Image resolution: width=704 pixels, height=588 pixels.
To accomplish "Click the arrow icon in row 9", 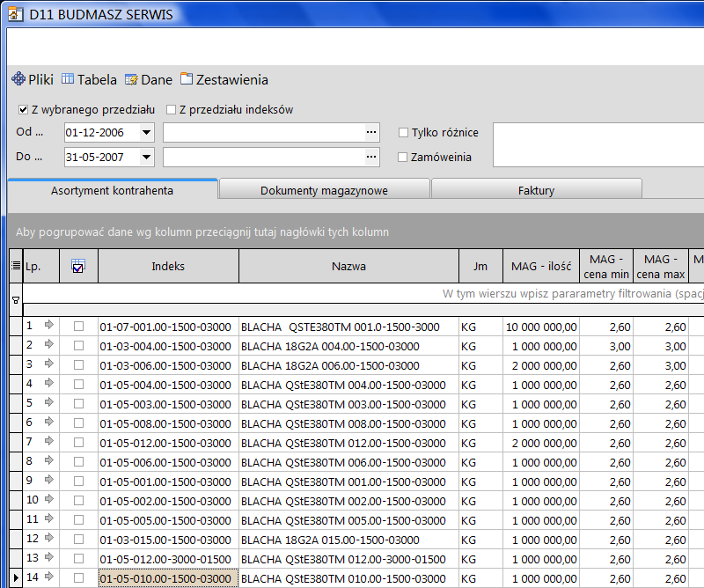I will [49, 480].
